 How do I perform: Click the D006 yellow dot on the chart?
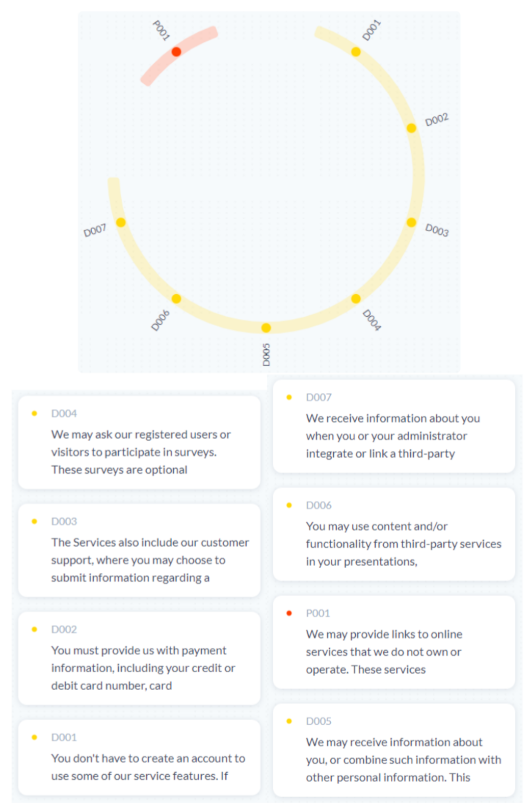(176, 298)
